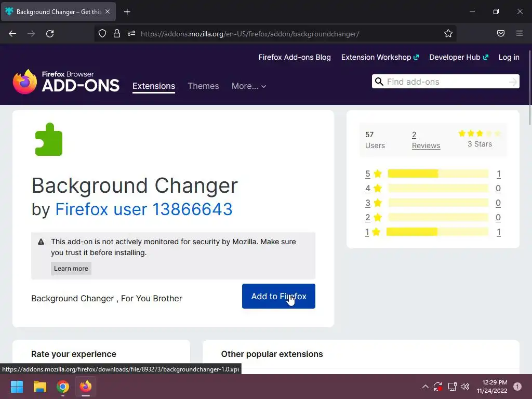Bookmark this page with the star icon
Screen dimensions: 532x399
click(448, 33)
